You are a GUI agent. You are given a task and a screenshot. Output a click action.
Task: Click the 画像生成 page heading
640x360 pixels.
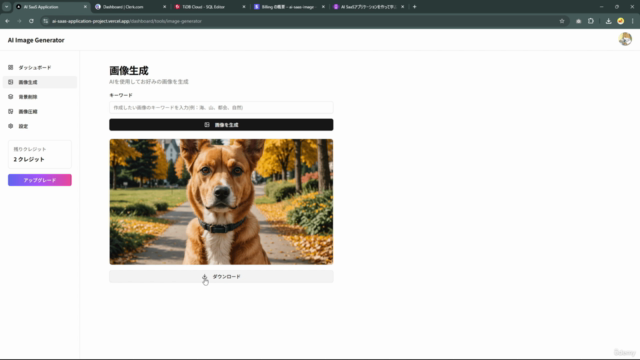[129, 71]
